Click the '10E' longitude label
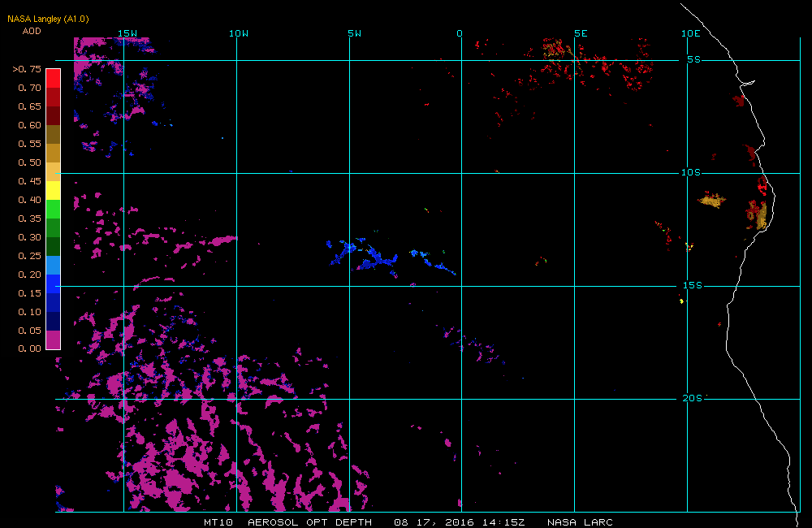The height and width of the screenshot is (528, 812). (691, 33)
